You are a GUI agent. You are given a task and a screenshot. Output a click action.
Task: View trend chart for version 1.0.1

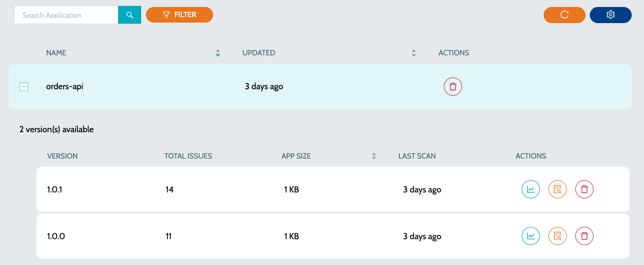[531, 189]
